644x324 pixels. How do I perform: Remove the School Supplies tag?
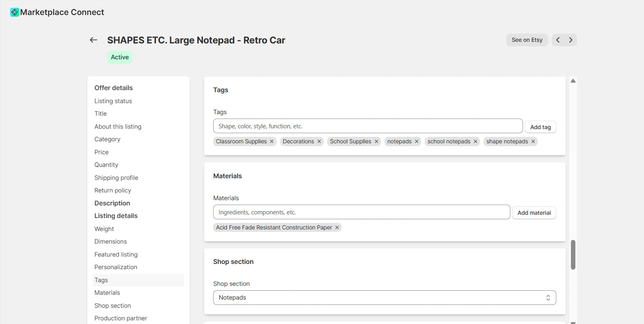point(376,141)
